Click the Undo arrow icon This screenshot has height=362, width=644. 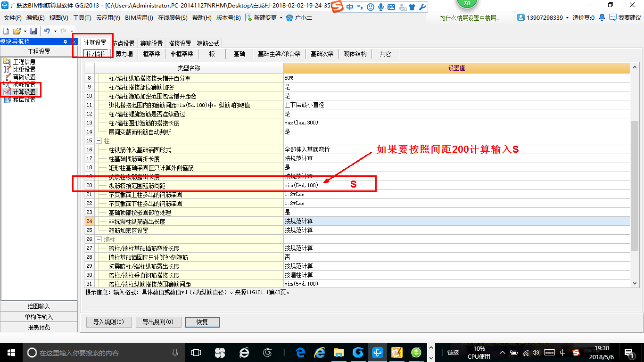click(x=47, y=31)
